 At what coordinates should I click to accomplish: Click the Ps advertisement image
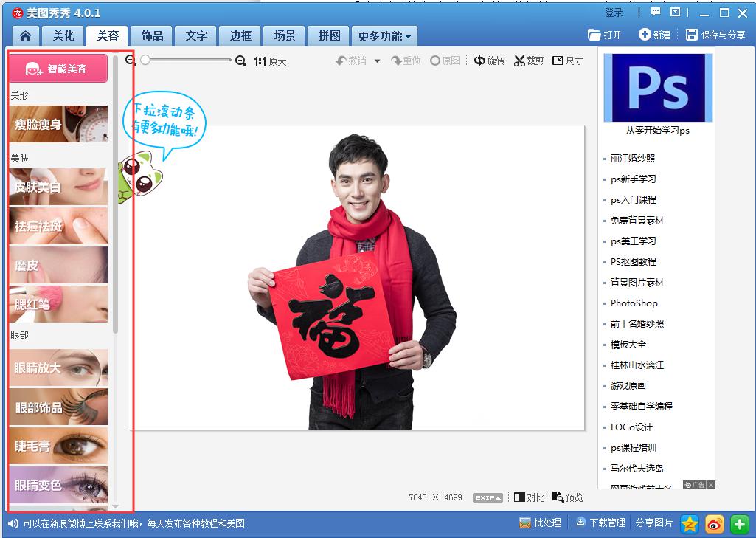[x=658, y=87]
